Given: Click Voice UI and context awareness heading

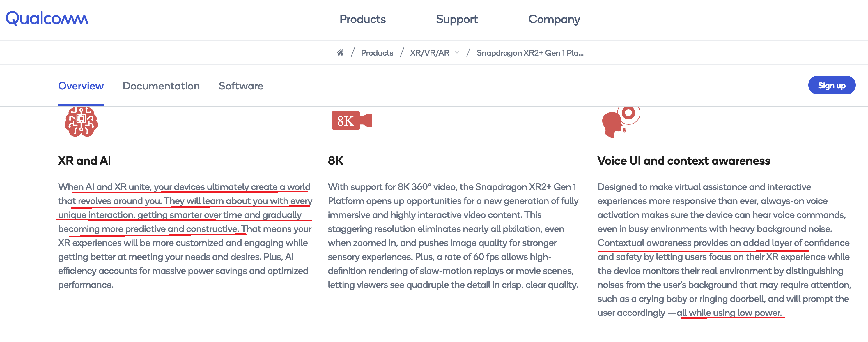Looking at the screenshot, I should coord(684,161).
